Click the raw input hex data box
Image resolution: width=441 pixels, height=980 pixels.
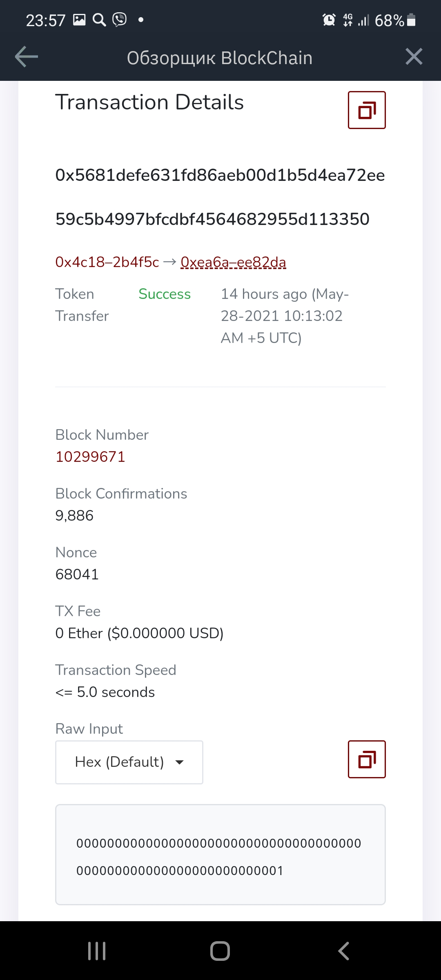pyautogui.click(x=220, y=855)
